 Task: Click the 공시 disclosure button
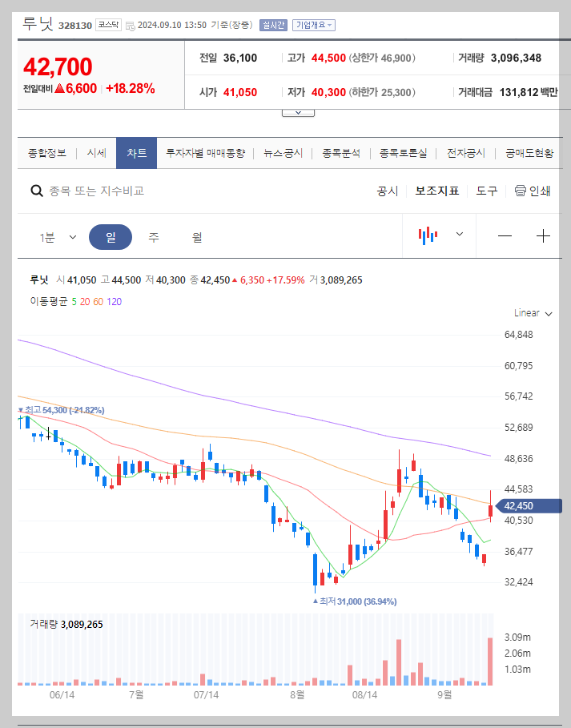[387, 191]
